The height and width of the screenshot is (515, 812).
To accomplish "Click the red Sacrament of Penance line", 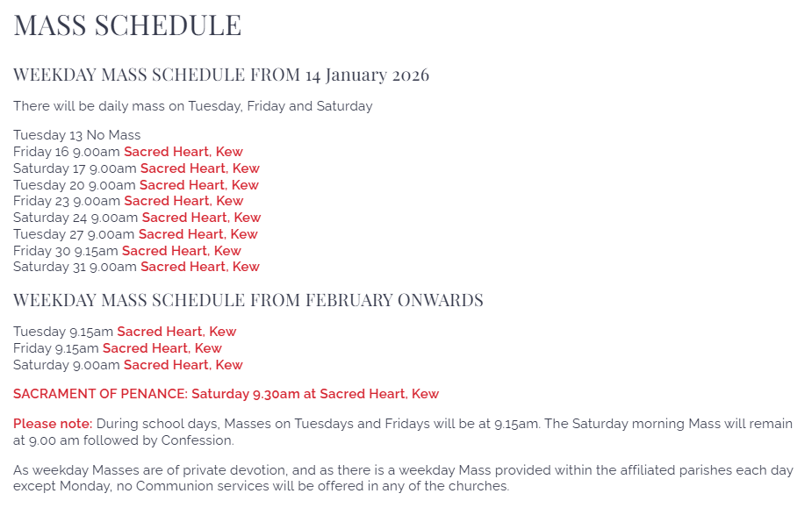I will point(226,394).
